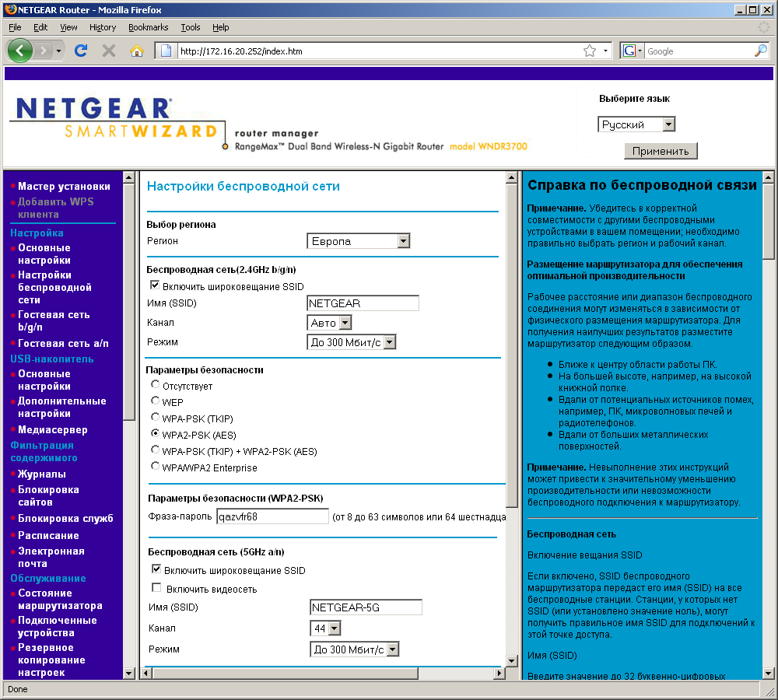
Task: Bookmark this page with the star icon
Action: tap(590, 51)
